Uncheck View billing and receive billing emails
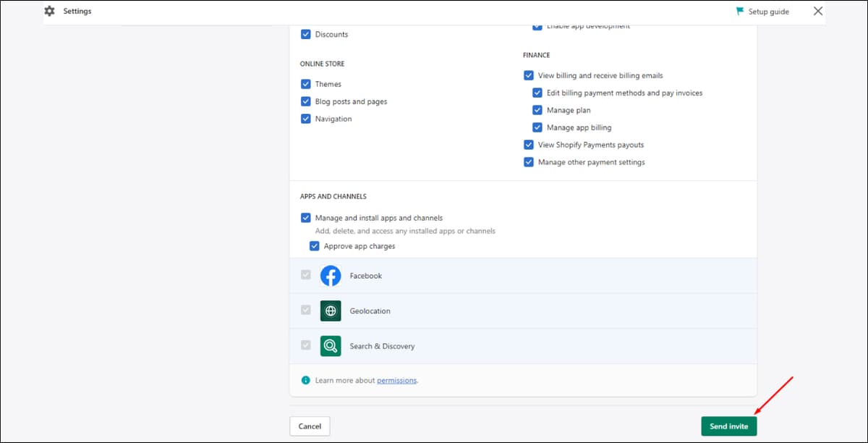 tap(529, 75)
